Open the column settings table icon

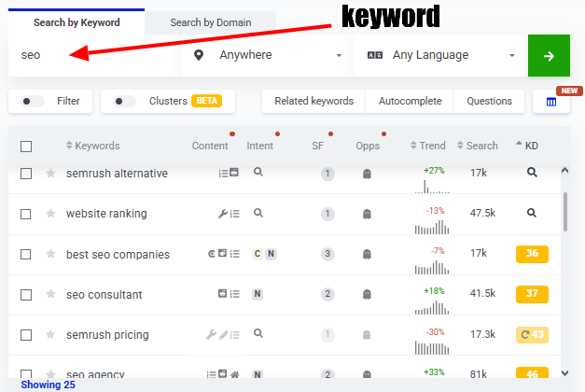click(x=550, y=102)
